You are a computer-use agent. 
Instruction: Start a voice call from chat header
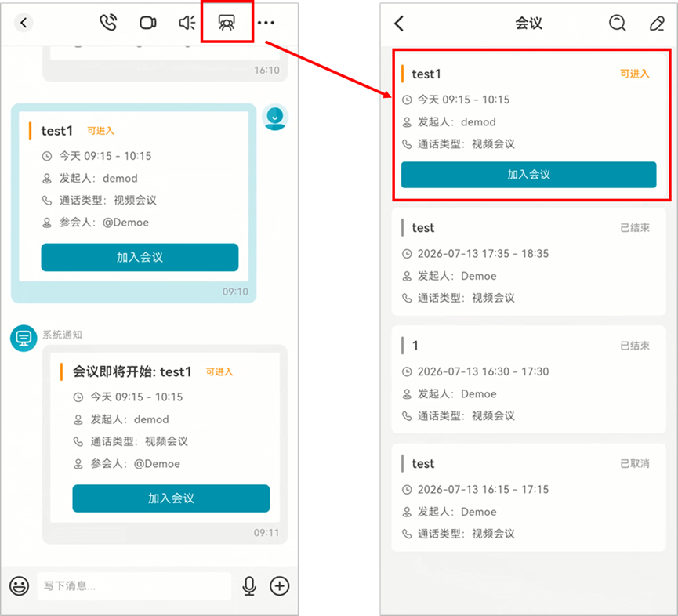108,23
